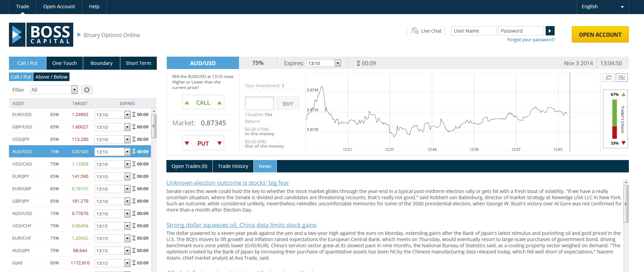Click the Boss Capital logo

click(41, 35)
